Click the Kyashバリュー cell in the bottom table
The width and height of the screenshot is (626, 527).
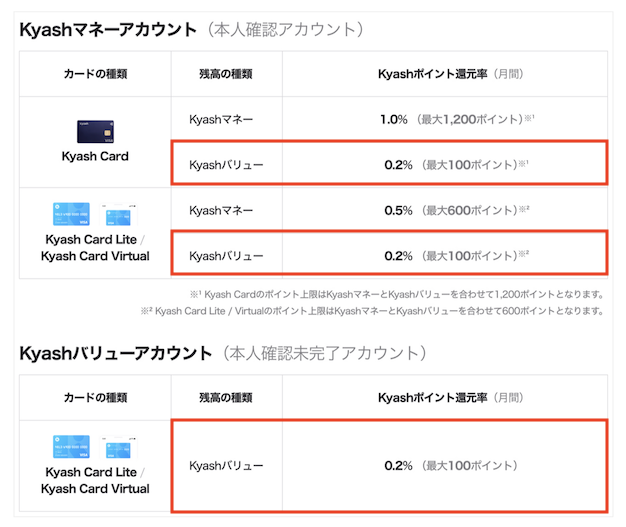[x=226, y=466]
